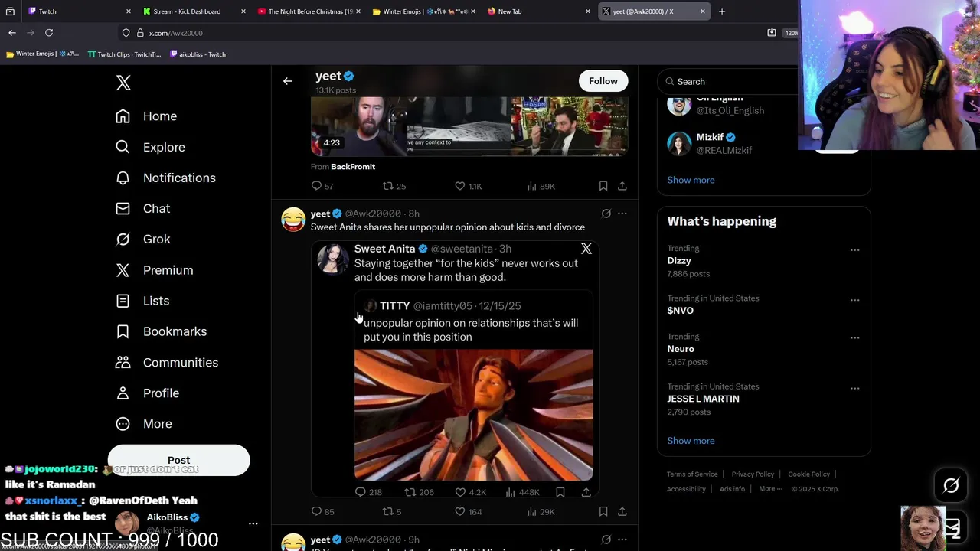Follow the yeet account
The image size is (980, 551).
point(603,81)
